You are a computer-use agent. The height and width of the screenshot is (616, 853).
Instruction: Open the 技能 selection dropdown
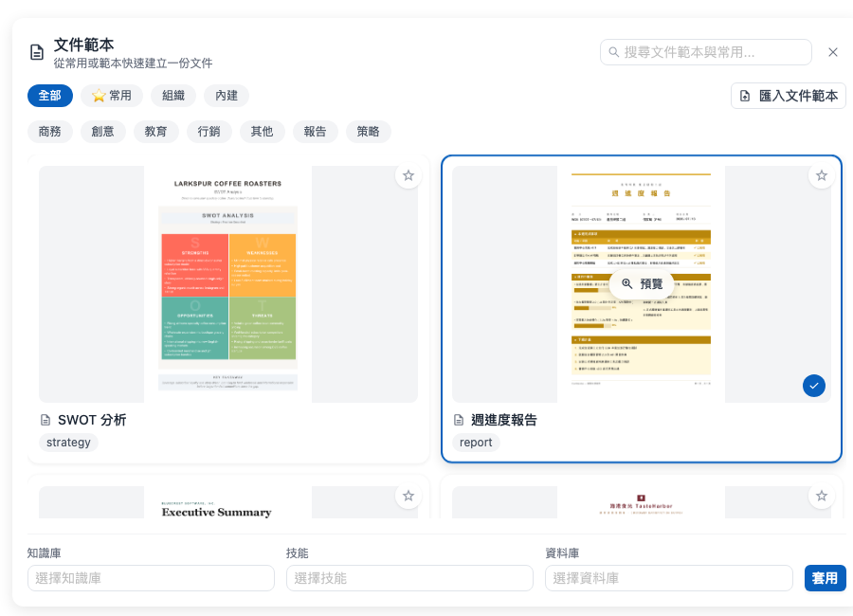409,578
